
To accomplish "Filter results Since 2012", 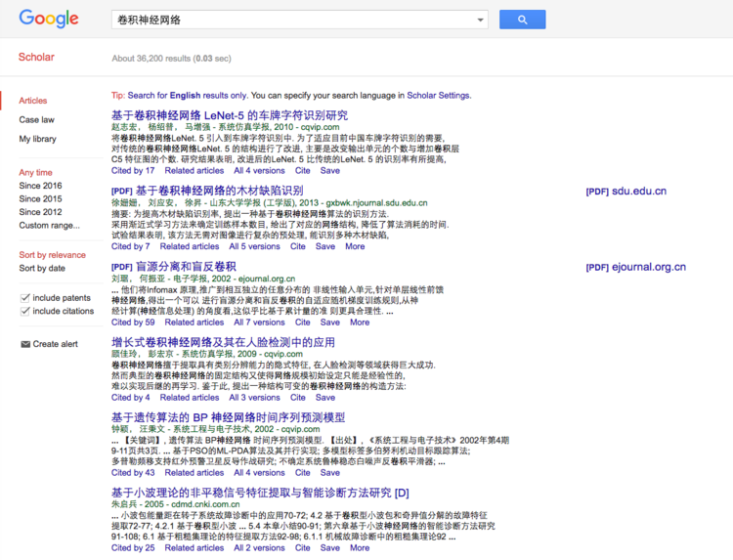I will pyautogui.click(x=40, y=212).
